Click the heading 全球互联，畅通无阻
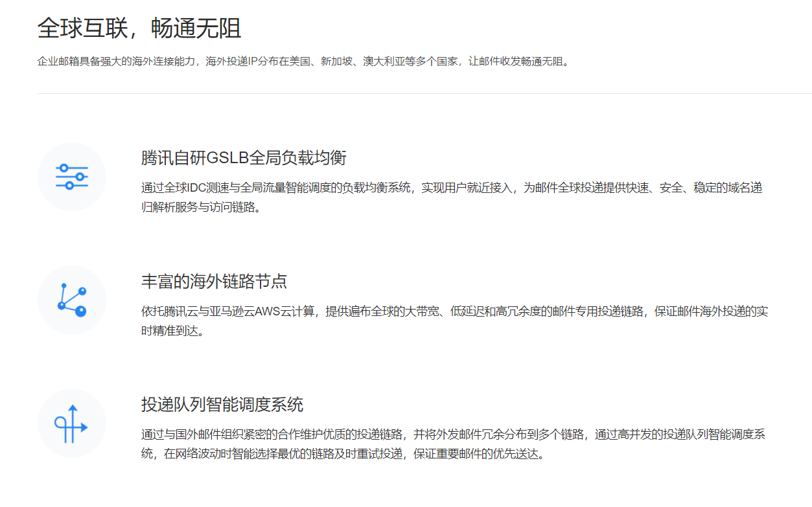Viewport: 812px width, 507px height. tap(139, 28)
